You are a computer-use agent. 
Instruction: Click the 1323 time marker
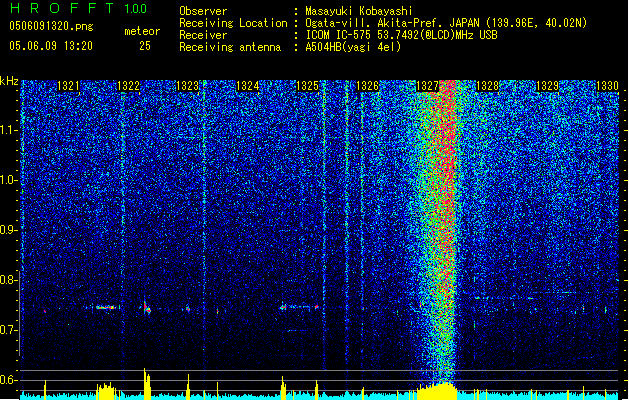[x=188, y=86]
